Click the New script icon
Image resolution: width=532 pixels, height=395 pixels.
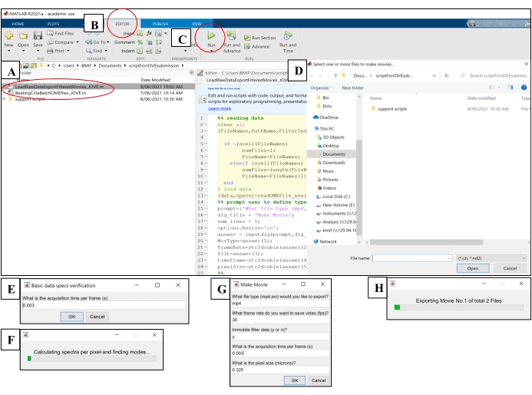pyautogui.click(x=8, y=37)
